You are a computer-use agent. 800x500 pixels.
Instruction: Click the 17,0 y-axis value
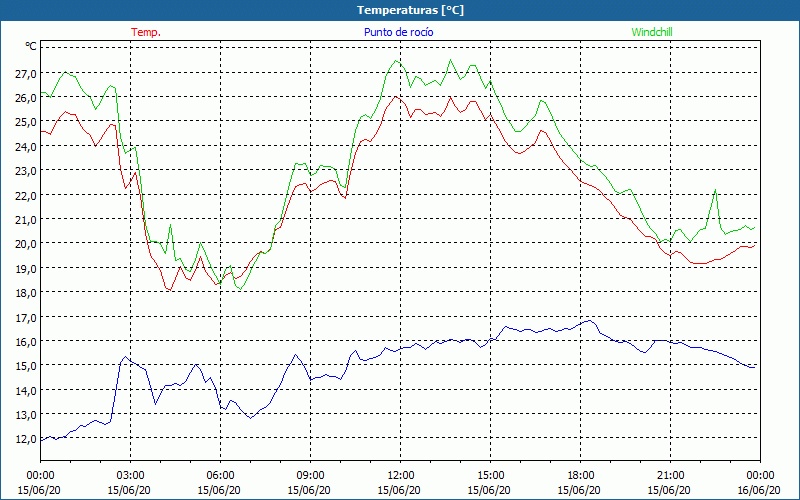25,318
